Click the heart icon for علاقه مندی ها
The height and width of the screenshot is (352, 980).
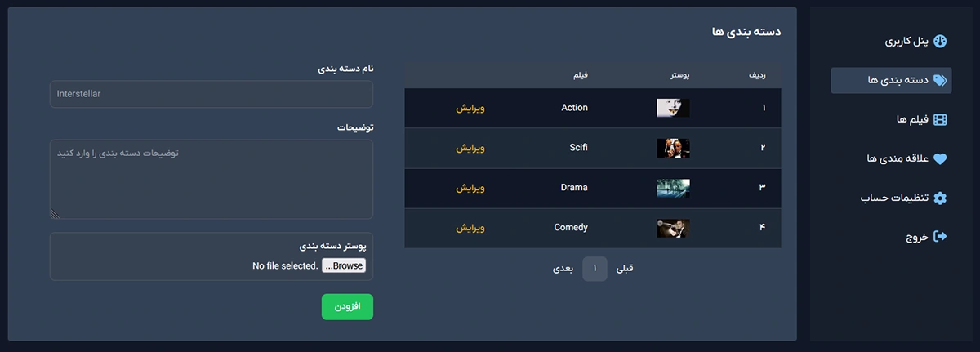tap(940, 159)
